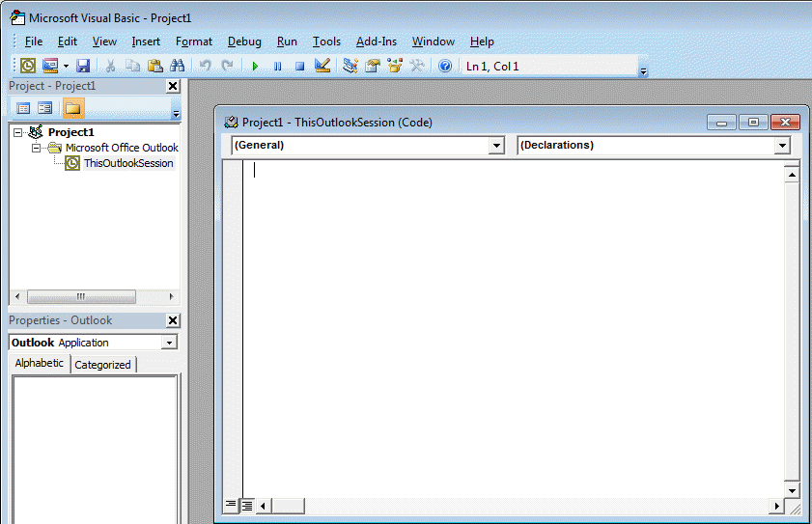812x524 pixels.
Task: Click View Code icon in Project pane
Action: 23,108
